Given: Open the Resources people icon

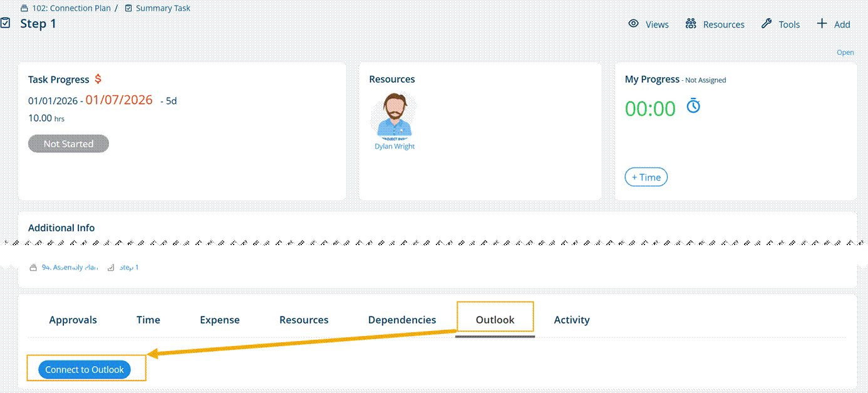Looking at the screenshot, I should [691, 24].
